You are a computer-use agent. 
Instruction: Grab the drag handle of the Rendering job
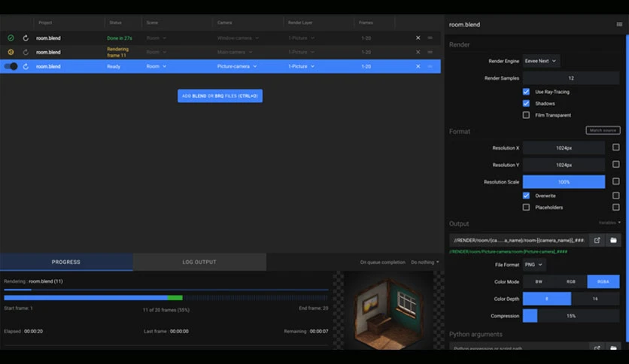pos(430,52)
